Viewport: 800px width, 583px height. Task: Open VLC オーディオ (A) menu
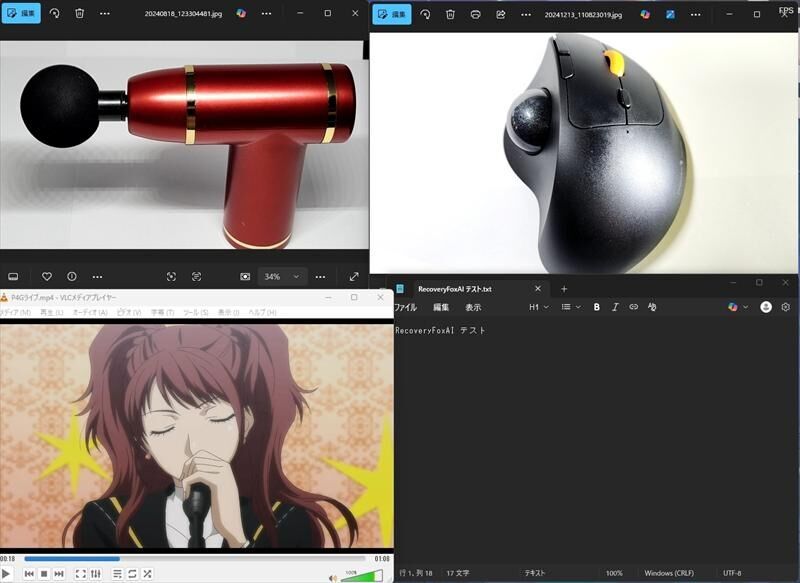[x=90, y=312]
